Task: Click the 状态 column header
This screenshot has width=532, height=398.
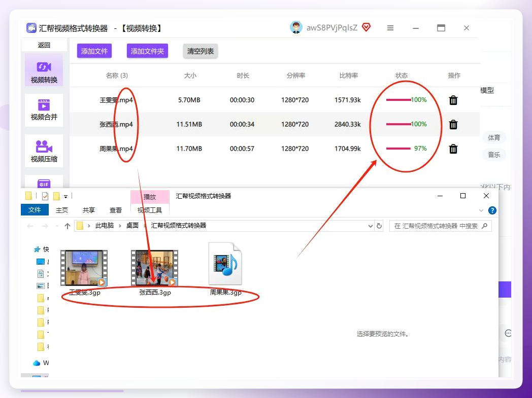Action: 402,76
